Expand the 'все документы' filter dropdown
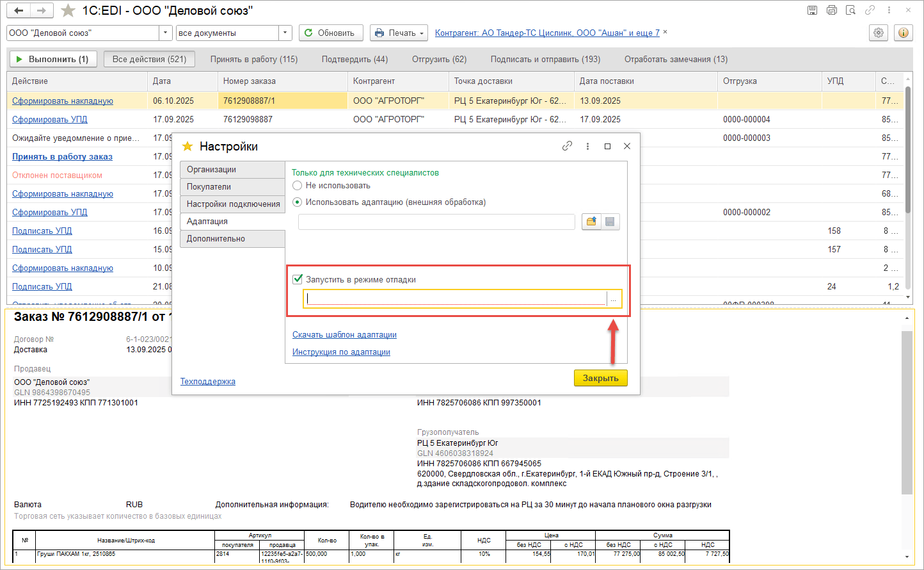This screenshot has height=570, width=924. coord(285,33)
